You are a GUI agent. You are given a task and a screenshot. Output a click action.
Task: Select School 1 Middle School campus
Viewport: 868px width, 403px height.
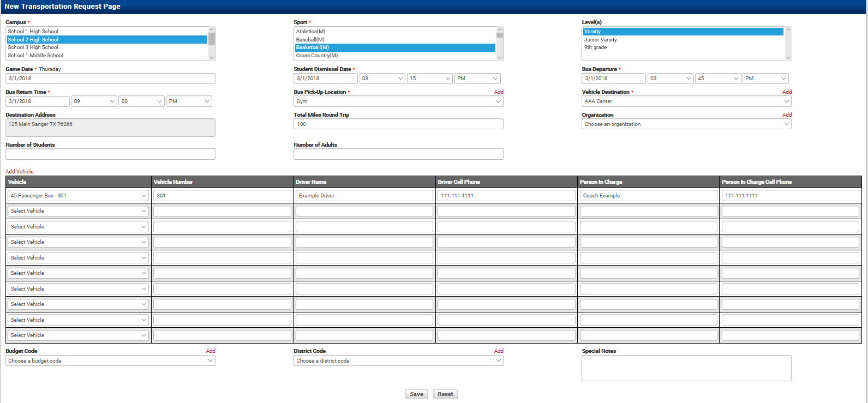click(107, 56)
